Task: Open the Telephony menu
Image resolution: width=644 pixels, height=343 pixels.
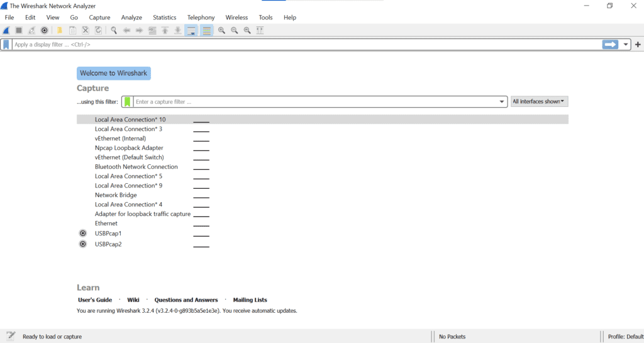Action: [201, 17]
